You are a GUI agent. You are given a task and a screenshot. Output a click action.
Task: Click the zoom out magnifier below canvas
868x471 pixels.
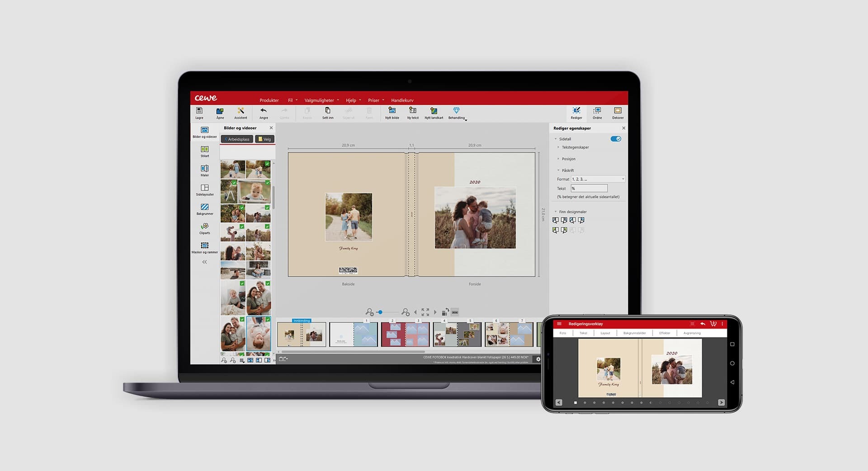pyautogui.click(x=369, y=312)
